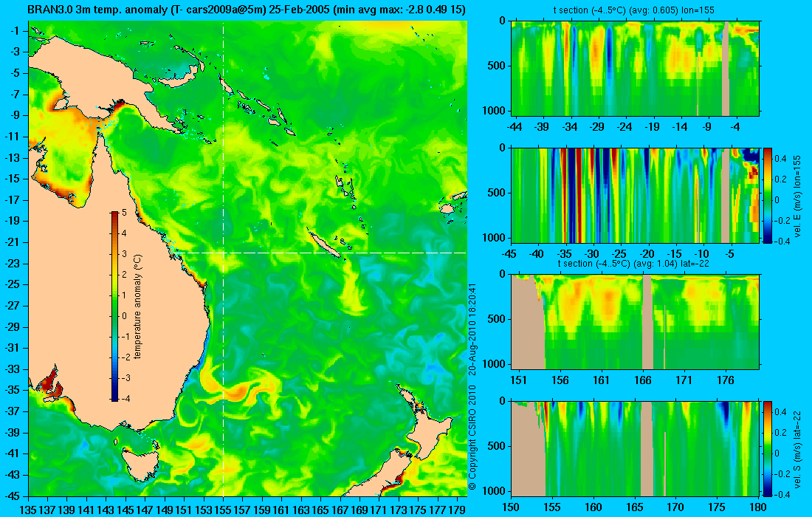This screenshot has height=517, width=812.
Task: Click the 't section (avg: 0.605) lon=155' title
Action: [634, 10]
